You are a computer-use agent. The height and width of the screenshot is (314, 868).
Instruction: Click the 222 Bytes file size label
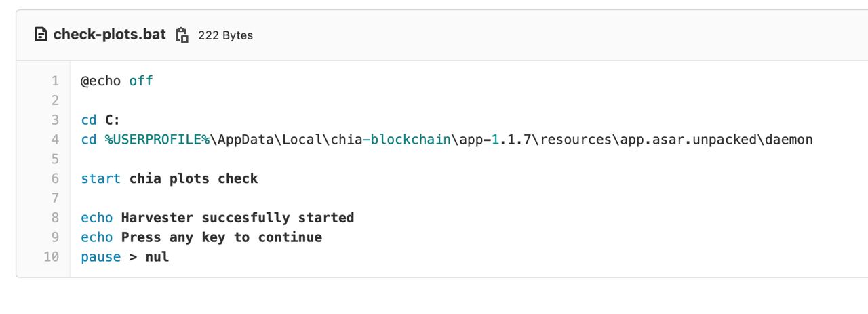225,35
